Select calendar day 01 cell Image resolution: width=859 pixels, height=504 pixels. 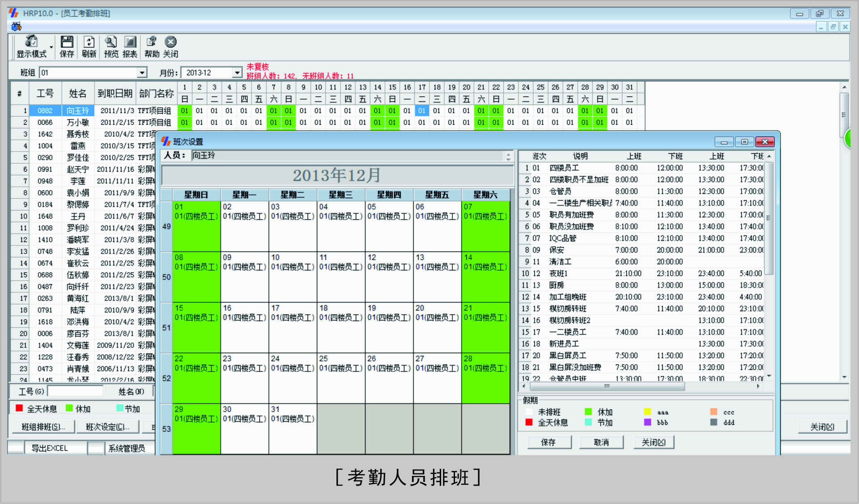click(196, 226)
